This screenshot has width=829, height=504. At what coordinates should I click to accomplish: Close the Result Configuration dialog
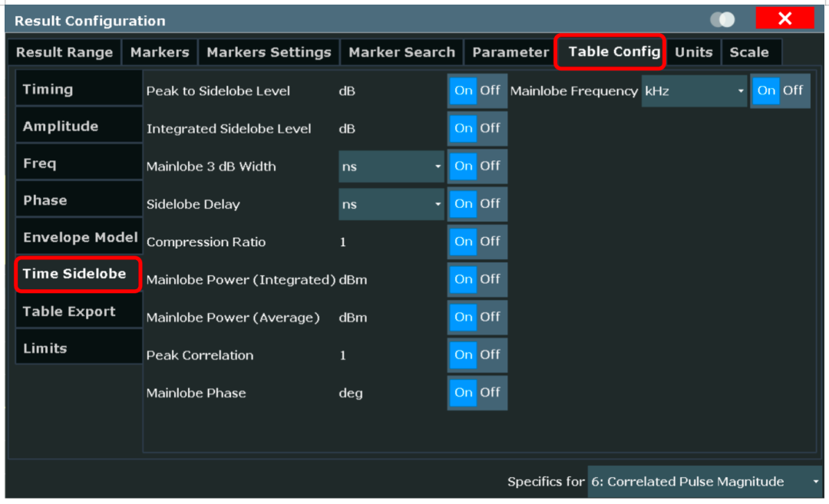(784, 19)
